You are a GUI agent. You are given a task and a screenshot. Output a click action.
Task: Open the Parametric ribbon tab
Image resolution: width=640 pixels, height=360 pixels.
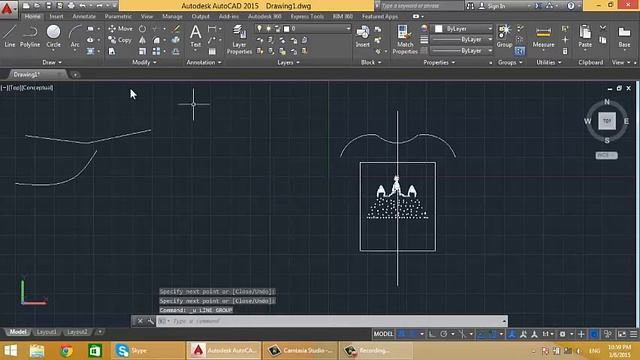pos(118,17)
